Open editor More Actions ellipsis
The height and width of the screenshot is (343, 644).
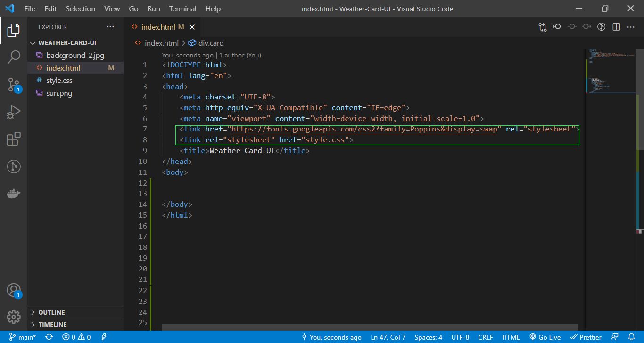631,27
